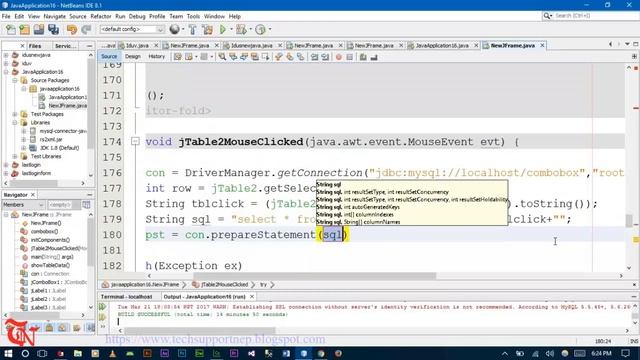640x360 pixels.
Task: Click the red Start Macro Recording icon
Action: (x=338, y=57)
